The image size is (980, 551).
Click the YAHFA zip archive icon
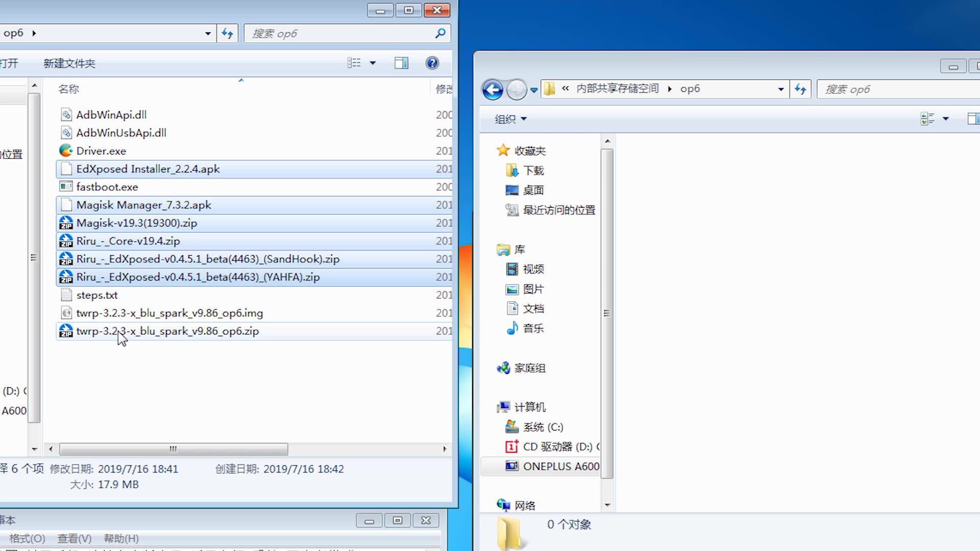66,277
